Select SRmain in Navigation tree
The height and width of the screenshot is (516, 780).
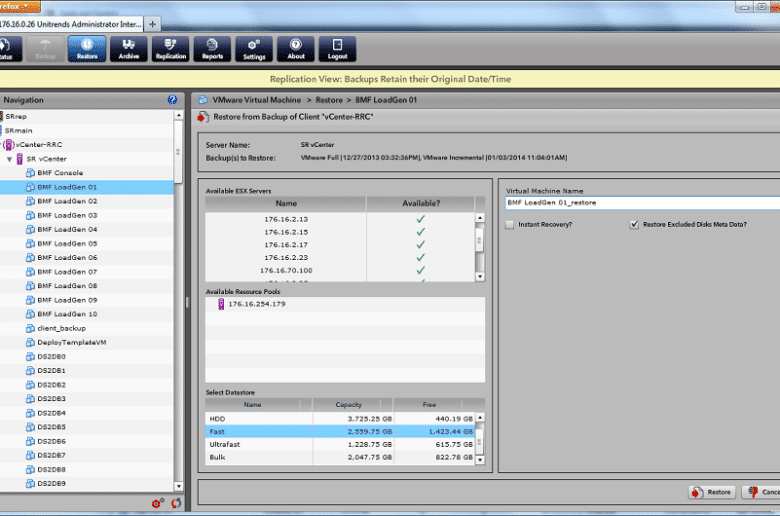coord(18,130)
